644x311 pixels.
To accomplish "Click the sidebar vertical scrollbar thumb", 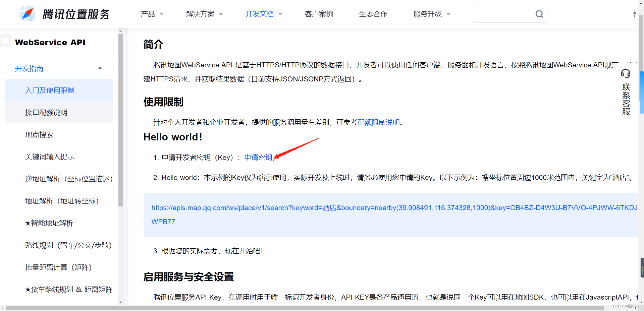I will point(120,120).
